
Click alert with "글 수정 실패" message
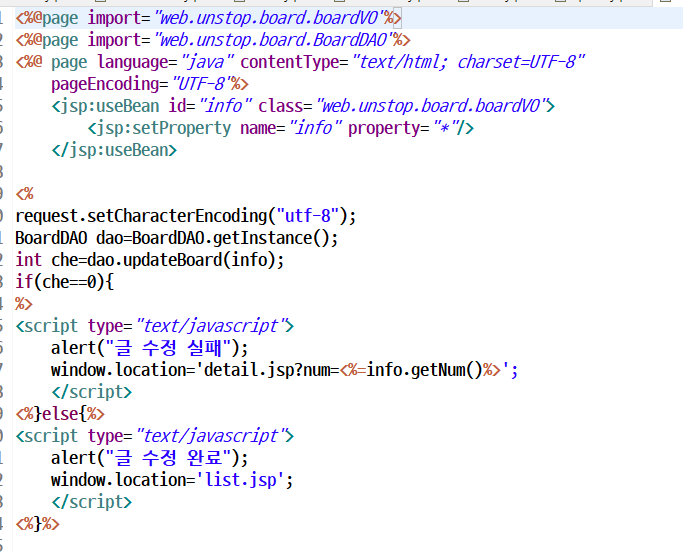149,348
